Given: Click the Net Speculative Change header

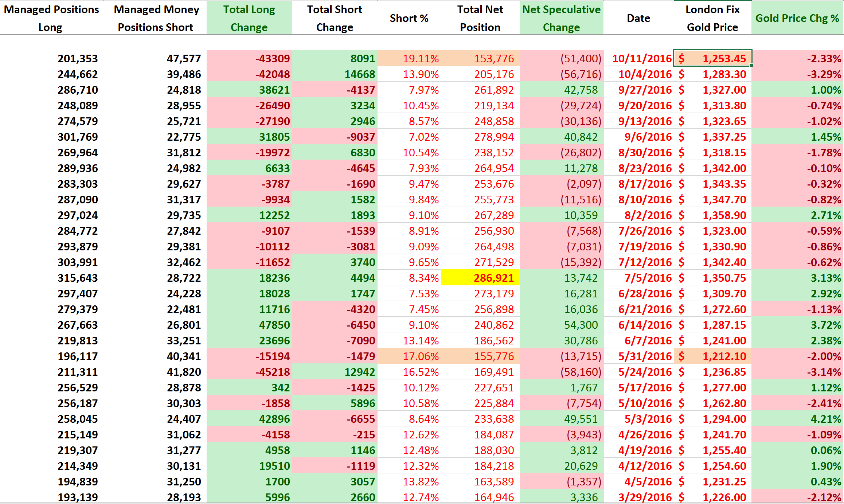Looking at the screenshot, I should pos(561,18).
